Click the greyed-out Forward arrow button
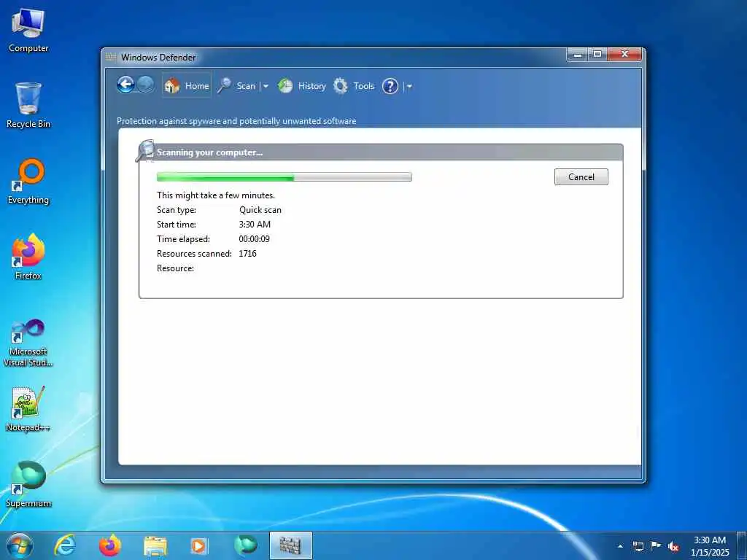Screen dimensions: 747x560 [145, 85]
